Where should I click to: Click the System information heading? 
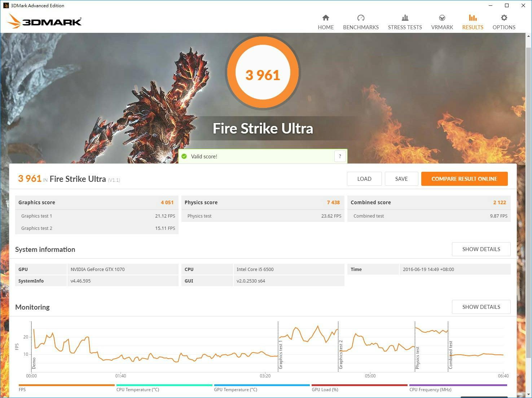tap(45, 249)
